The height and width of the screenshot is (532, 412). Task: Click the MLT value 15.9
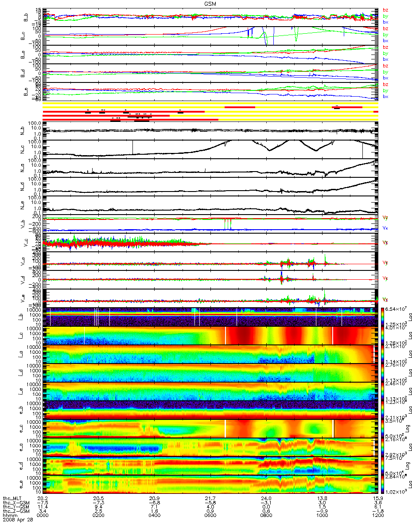pyautogui.click(x=377, y=499)
